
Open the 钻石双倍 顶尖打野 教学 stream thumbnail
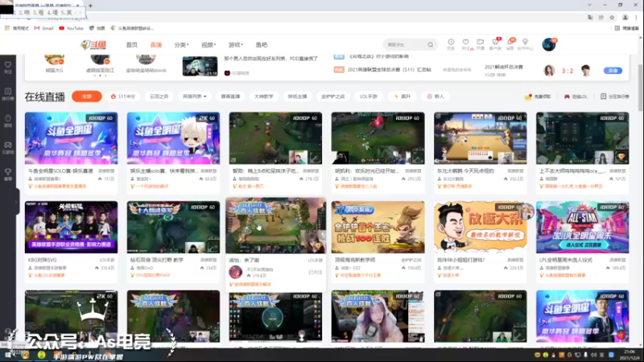click(x=173, y=227)
